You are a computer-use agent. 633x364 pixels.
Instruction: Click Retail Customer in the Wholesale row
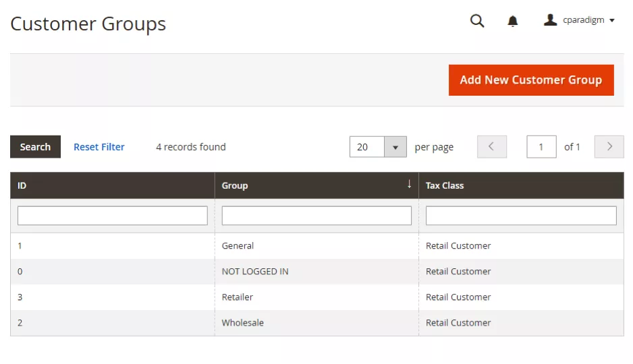tap(458, 323)
